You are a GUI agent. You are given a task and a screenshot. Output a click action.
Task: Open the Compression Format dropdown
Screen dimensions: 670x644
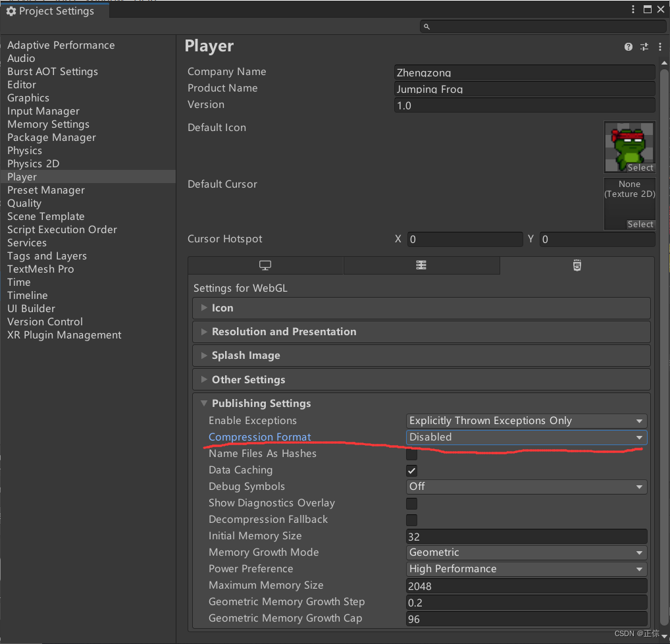(527, 437)
